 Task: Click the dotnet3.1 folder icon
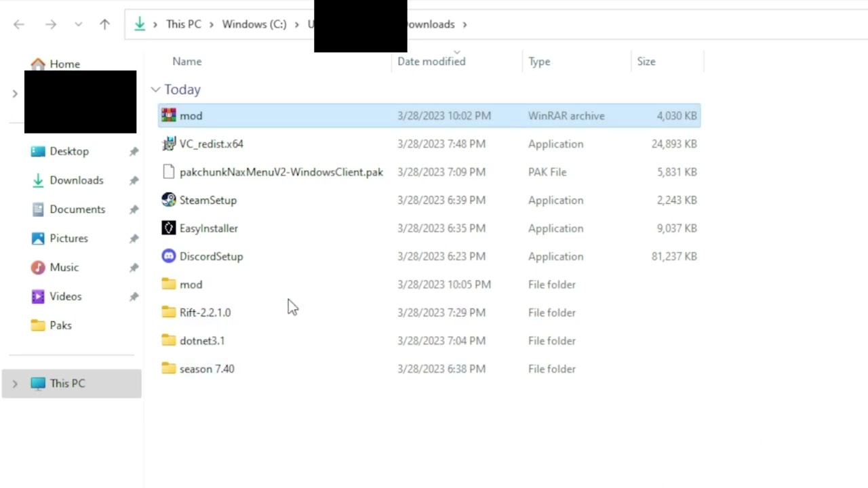pyautogui.click(x=169, y=341)
